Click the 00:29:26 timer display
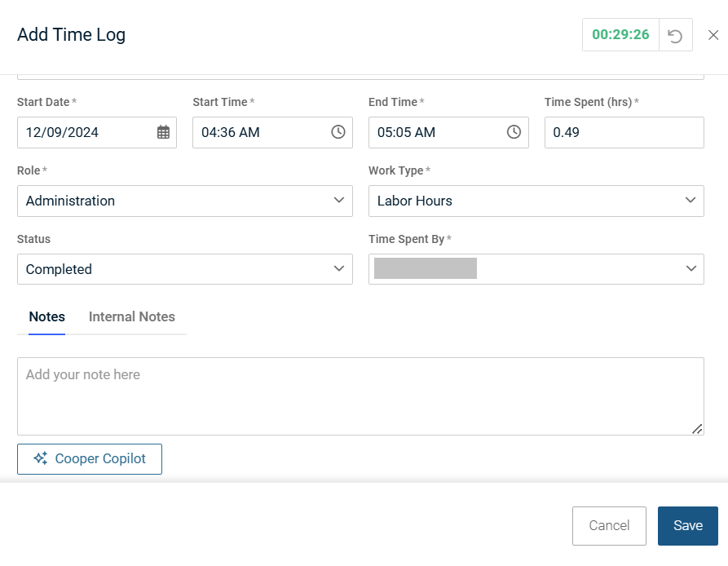This screenshot has height=566, width=728. pos(620,35)
